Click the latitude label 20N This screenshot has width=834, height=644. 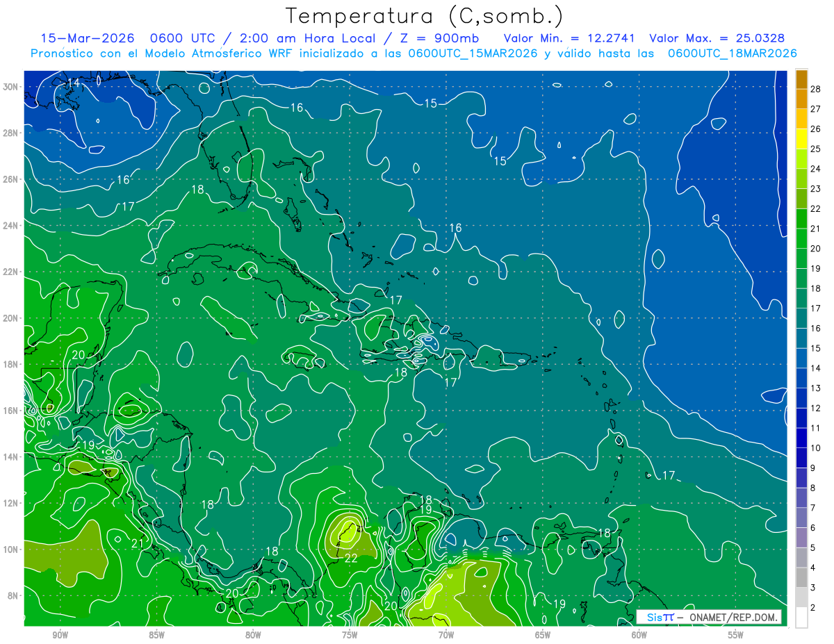[x=12, y=318]
